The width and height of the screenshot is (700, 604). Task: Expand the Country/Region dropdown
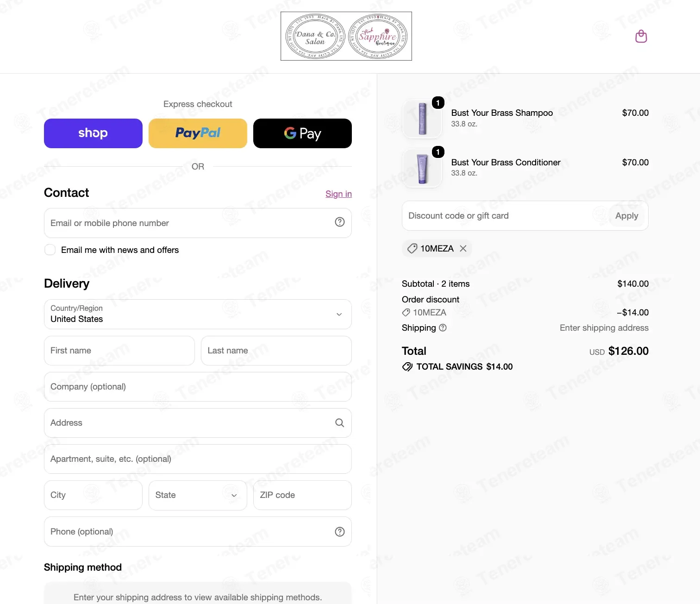coord(198,314)
